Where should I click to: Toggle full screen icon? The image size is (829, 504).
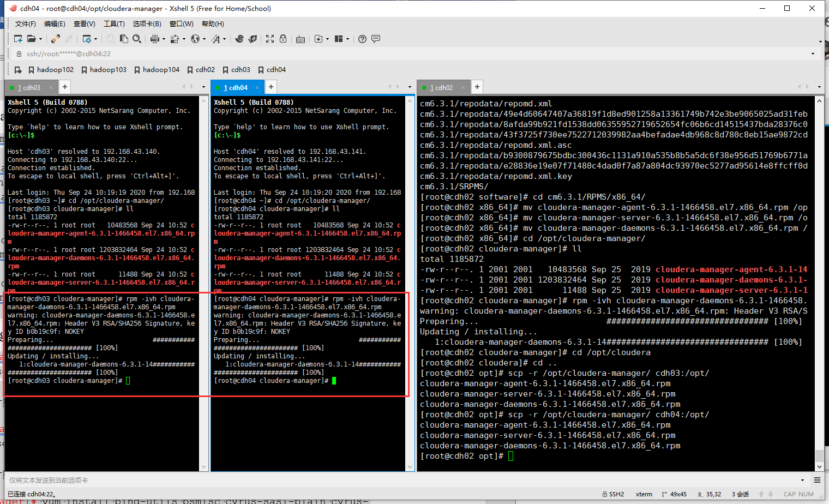coord(270,39)
